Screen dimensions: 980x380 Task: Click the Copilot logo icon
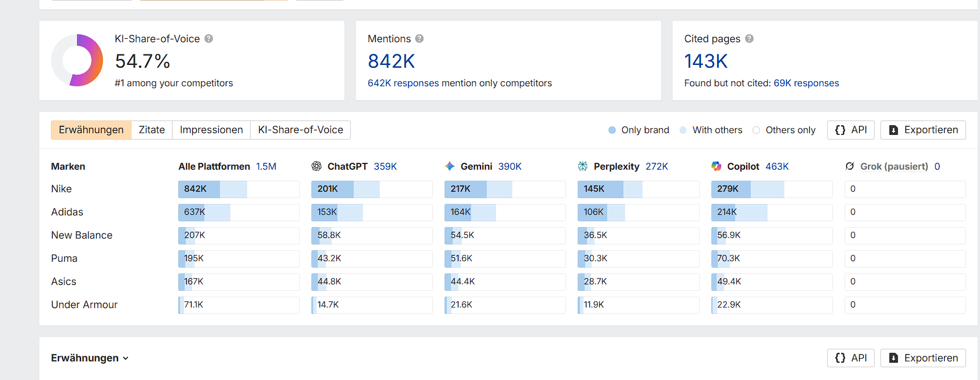(x=717, y=166)
